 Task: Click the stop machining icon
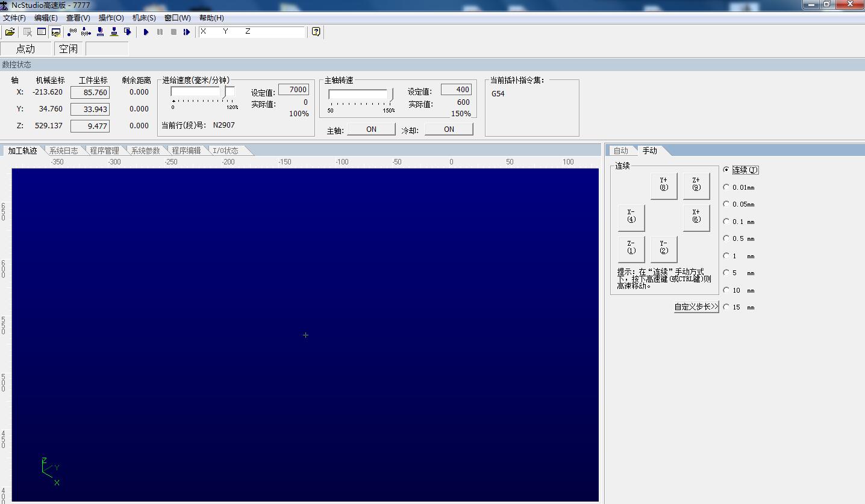173,32
